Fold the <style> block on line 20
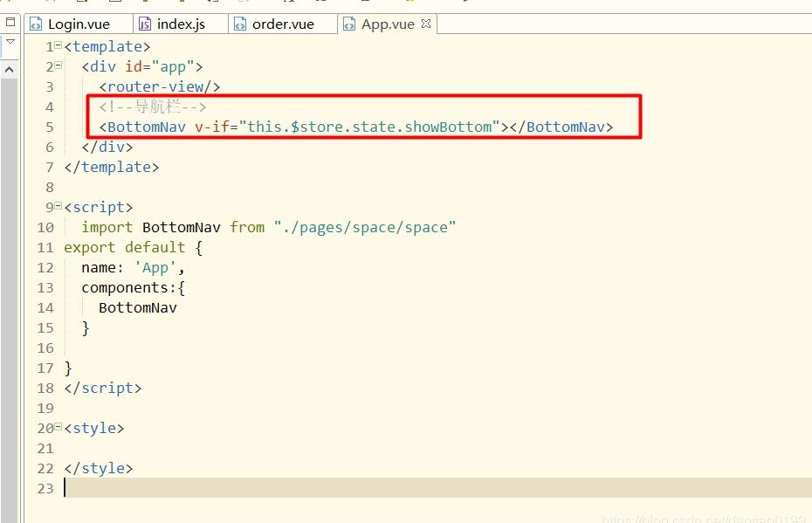The width and height of the screenshot is (812, 523). pyautogui.click(x=58, y=427)
